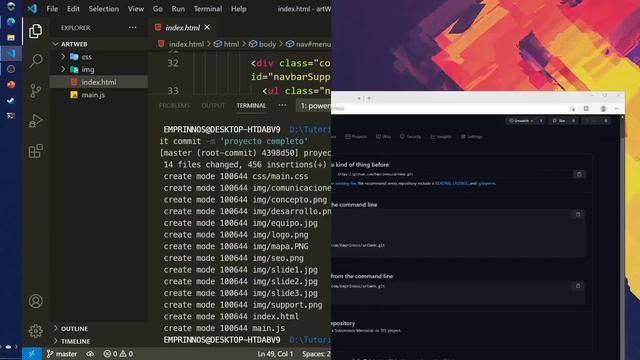
Task: Open new tab in browser window
Action: (x=369, y=98)
